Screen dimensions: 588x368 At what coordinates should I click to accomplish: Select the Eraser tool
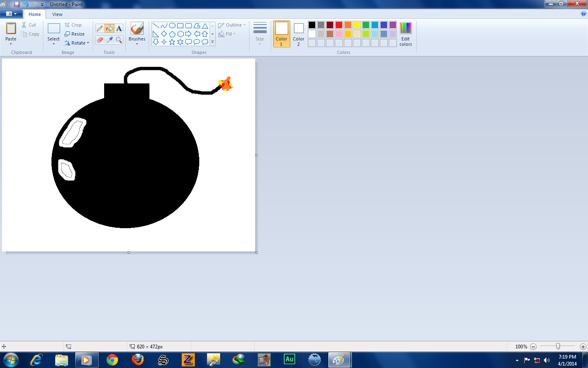click(x=100, y=40)
